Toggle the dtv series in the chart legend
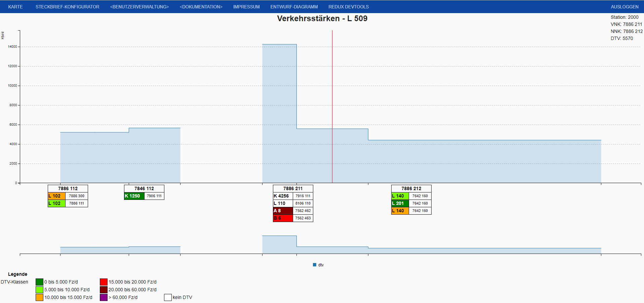The height and width of the screenshot is (303, 644). 318,265
